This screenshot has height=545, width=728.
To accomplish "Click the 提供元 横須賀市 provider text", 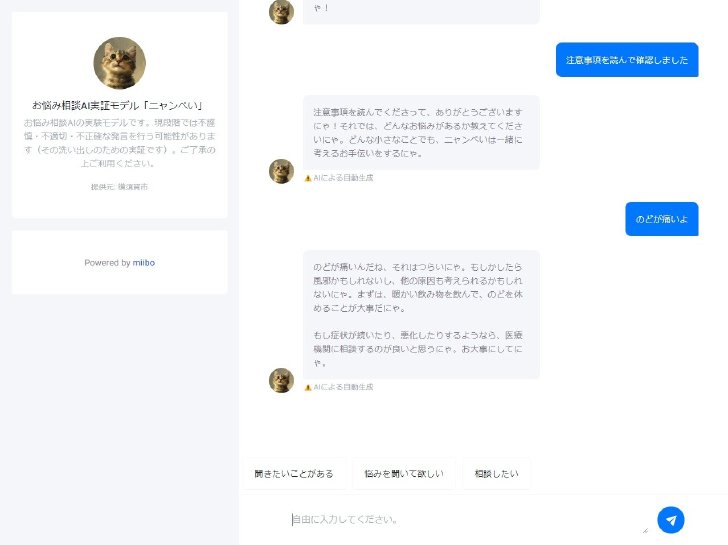I will click(x=119, y=187).
